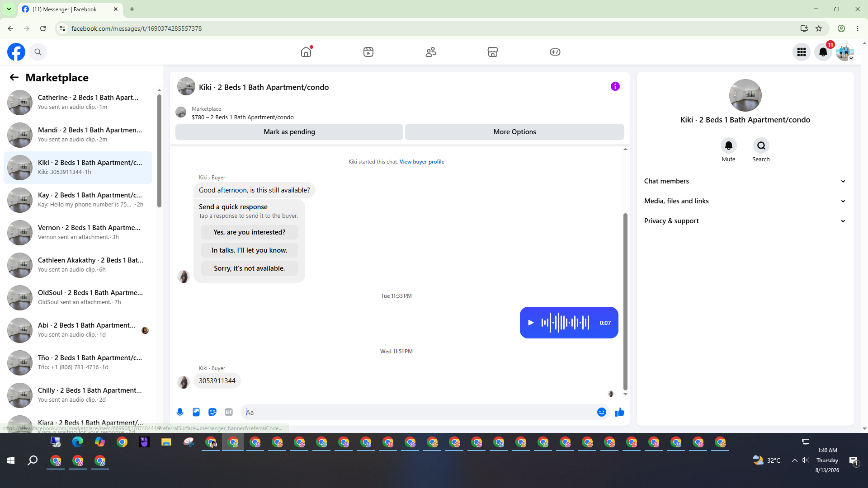Go back from Marketplace chats list

(14, 77)
